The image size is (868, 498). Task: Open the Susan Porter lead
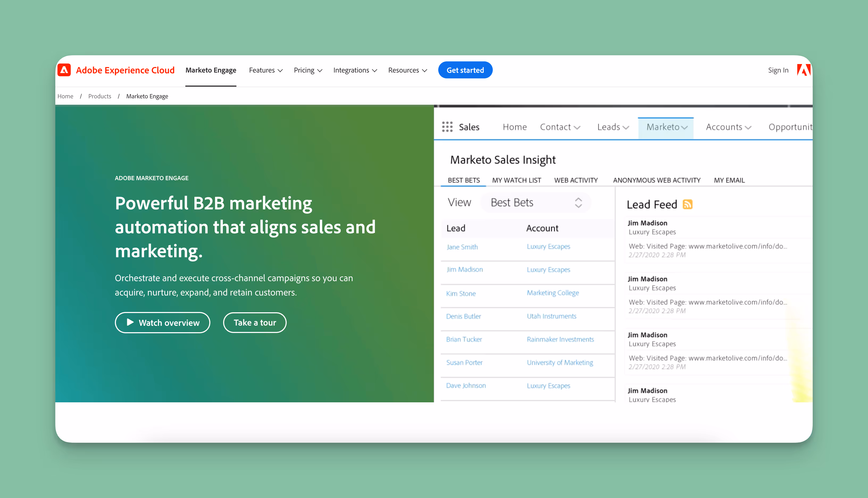coord(464,362)
